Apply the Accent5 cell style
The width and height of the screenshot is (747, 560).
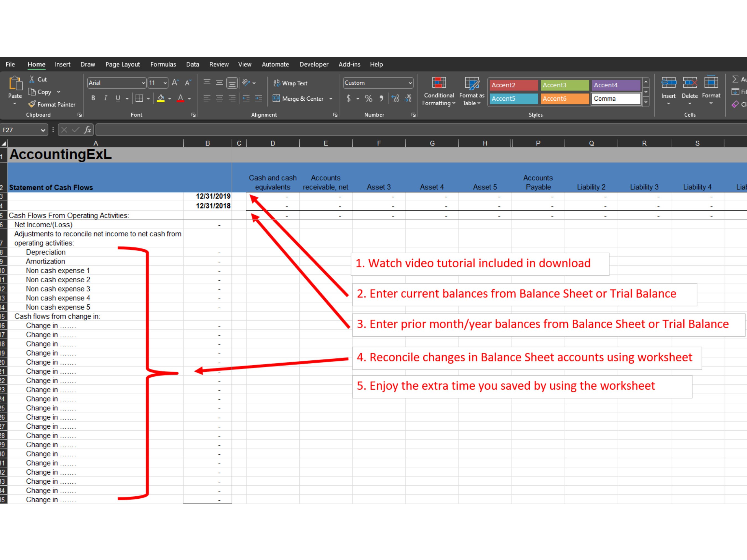click(x=513, y=98)
